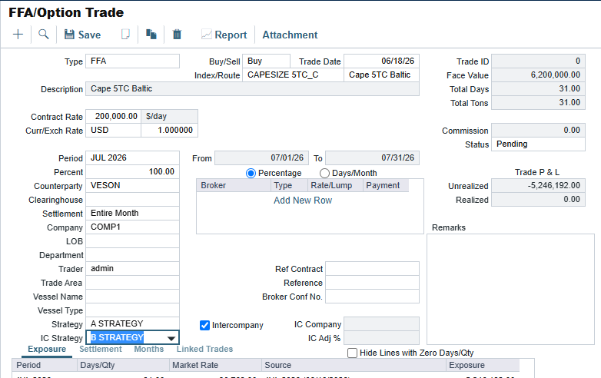The height and width of the screenshot is (378, 601).
Task: Click the copy trade icon
Action: pyautogui.click(x=151, y=34)
